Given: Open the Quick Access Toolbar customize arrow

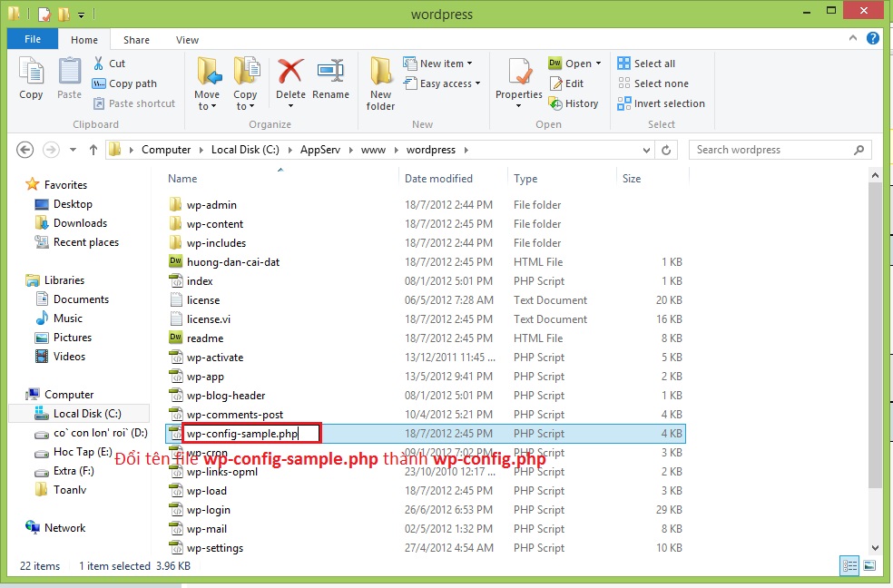Looking at the screenshot, I should pyautogui.click(x=82, y=15).
